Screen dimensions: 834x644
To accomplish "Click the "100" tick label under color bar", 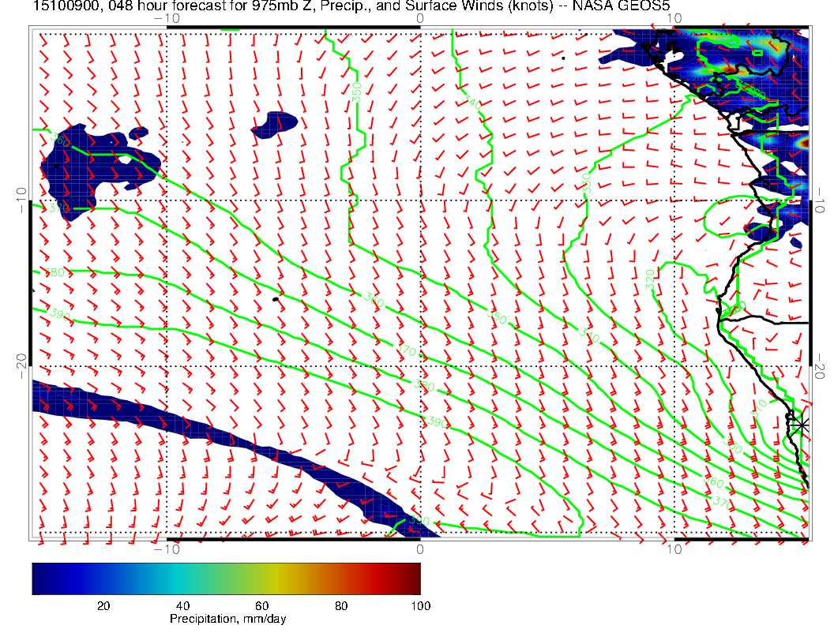I will coord(421,606).
